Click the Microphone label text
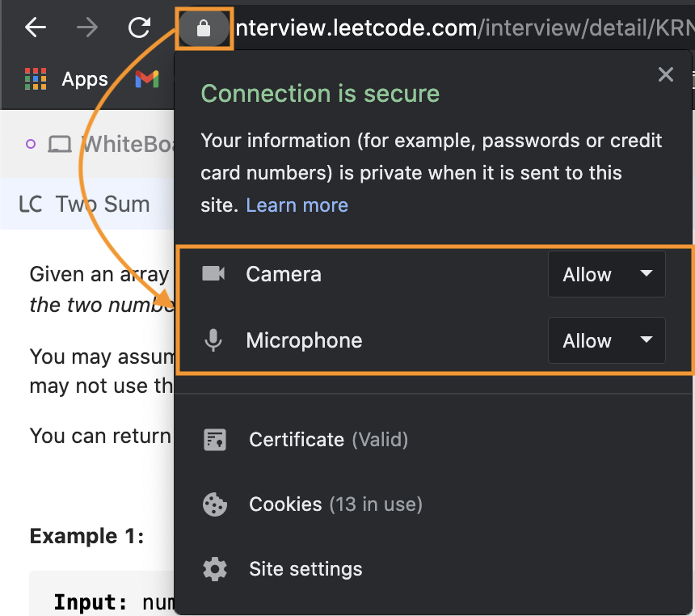Screen dimensions: 695x616 304,340
